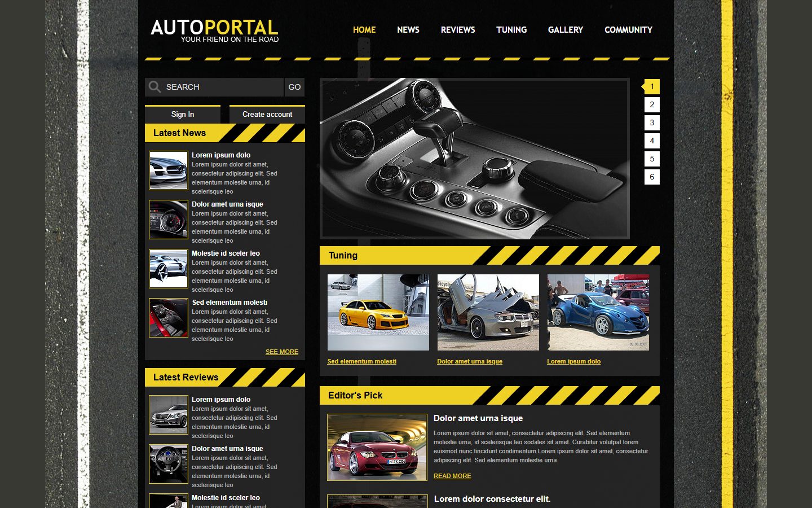Viewport: 812px width, 508px height.
Task: Open the silver car with open doors thumbnail
Action: [488, 312]
